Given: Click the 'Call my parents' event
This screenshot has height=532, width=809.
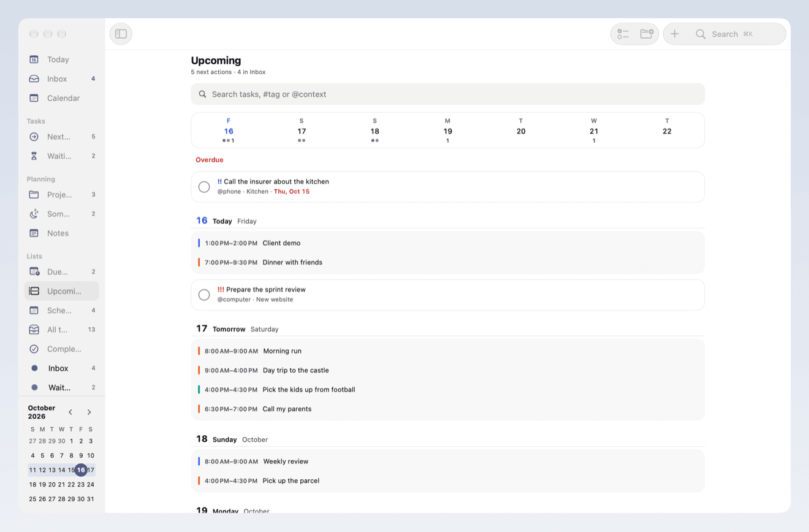Looking at the screenshot, I should coord(447,409).
